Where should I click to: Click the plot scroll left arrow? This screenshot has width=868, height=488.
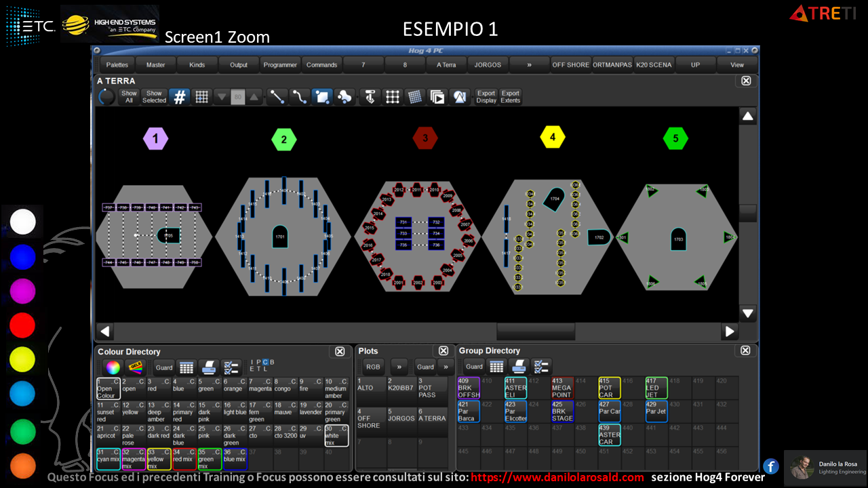pos(104,331)
